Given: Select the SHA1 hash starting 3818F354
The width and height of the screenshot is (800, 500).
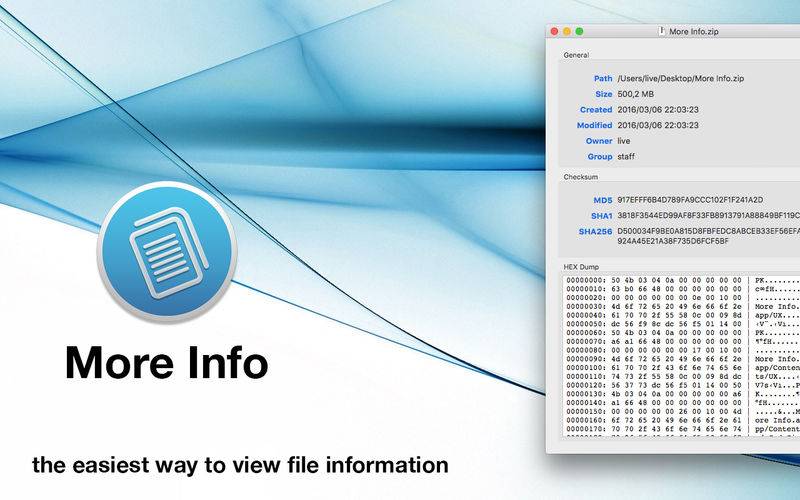Looking at the screenshot, I should (x=709, y=216).
